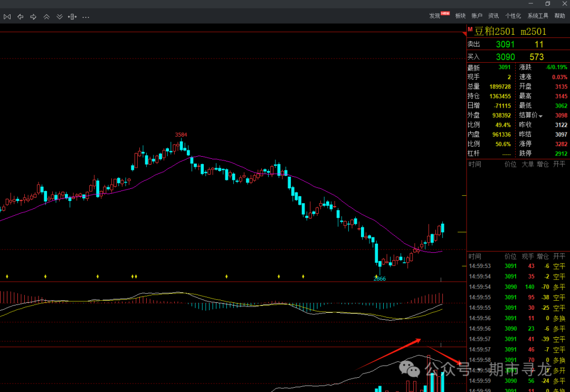Open the 账户 menu

(x=477, y=16)
